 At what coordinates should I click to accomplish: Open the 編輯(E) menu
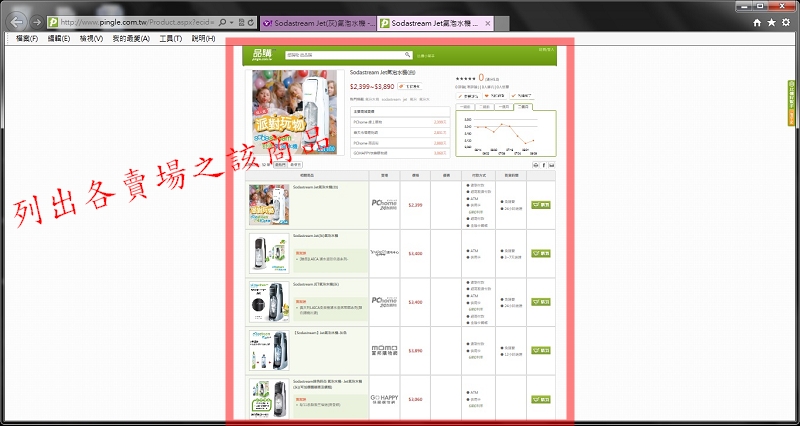coord(59,39)
